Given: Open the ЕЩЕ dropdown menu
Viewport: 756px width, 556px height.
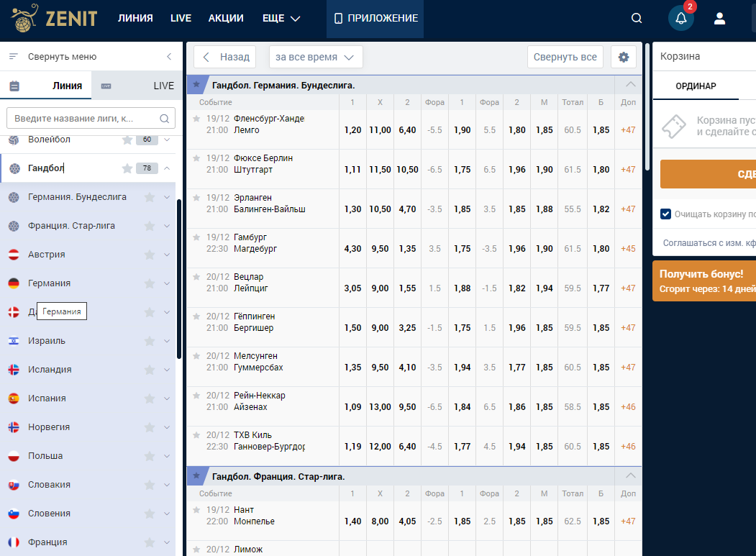Looking at the screenshot, I should click(x=281, y=18).
